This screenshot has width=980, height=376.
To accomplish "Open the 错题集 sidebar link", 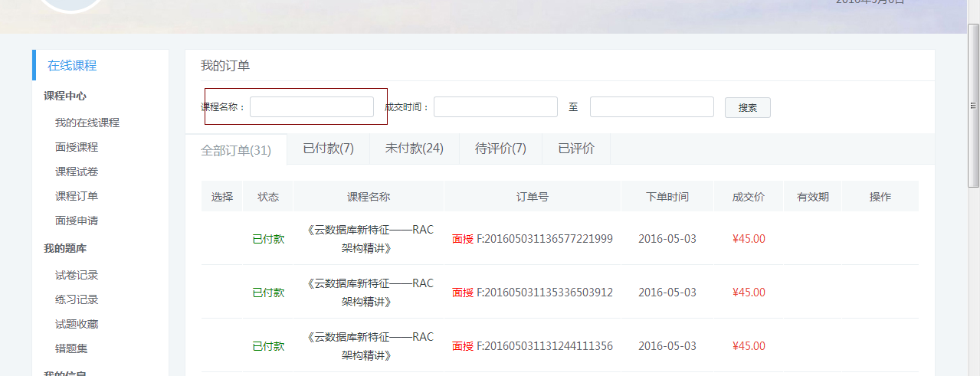I will point(71,348).
